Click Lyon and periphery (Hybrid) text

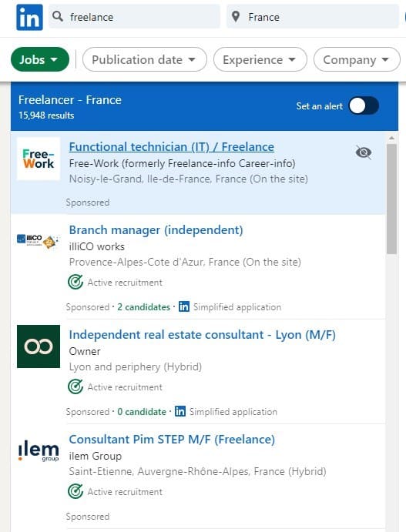[x=135, y=366]
